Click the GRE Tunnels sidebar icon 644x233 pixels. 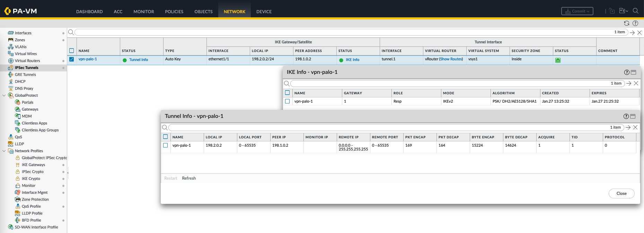11,75
